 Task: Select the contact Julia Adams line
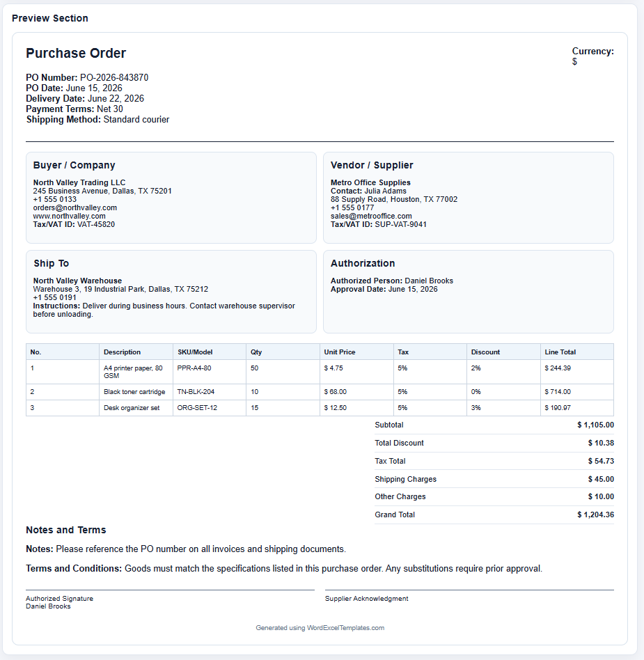point(368,191)
